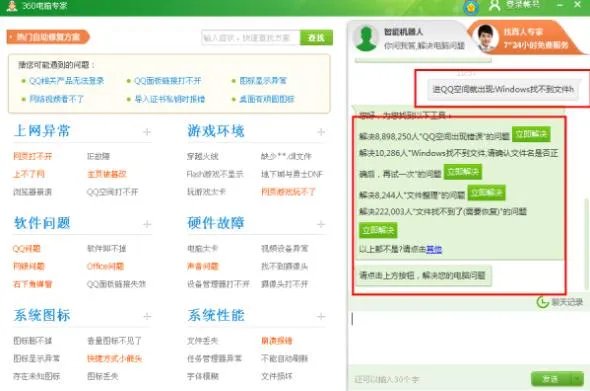Click 立即解决 for Windows找不到文件 issue

click(462, 172)
